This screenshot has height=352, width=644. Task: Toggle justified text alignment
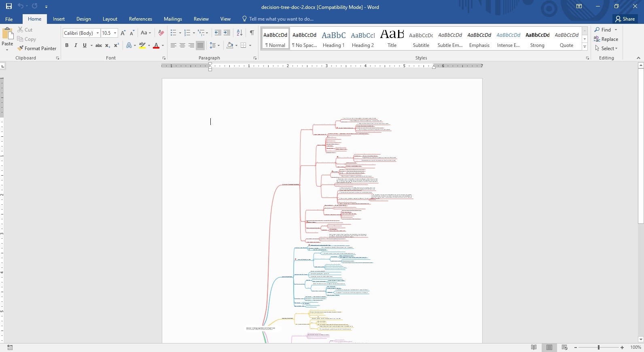coord(200,45)
